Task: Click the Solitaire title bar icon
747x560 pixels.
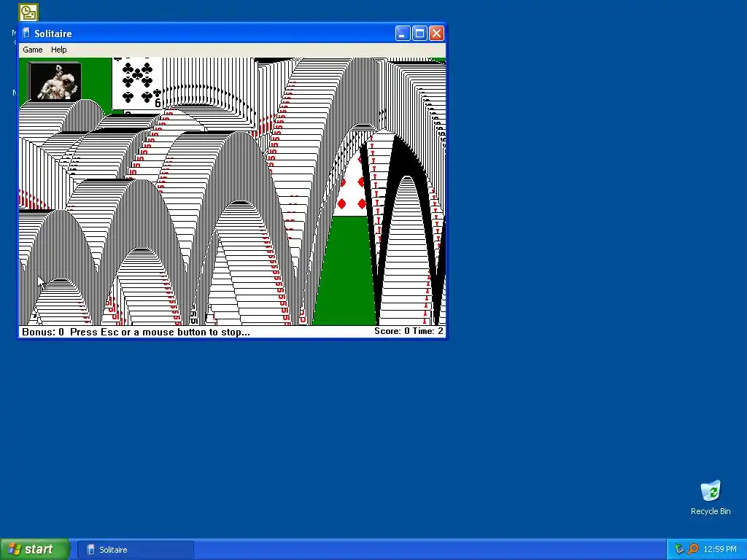Action: (x=26, y=34)
